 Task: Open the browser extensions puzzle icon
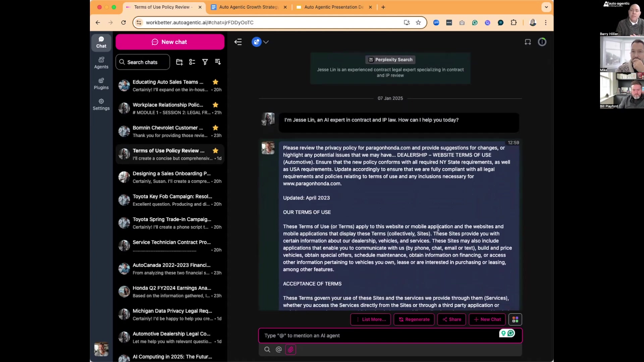point(514,22)
